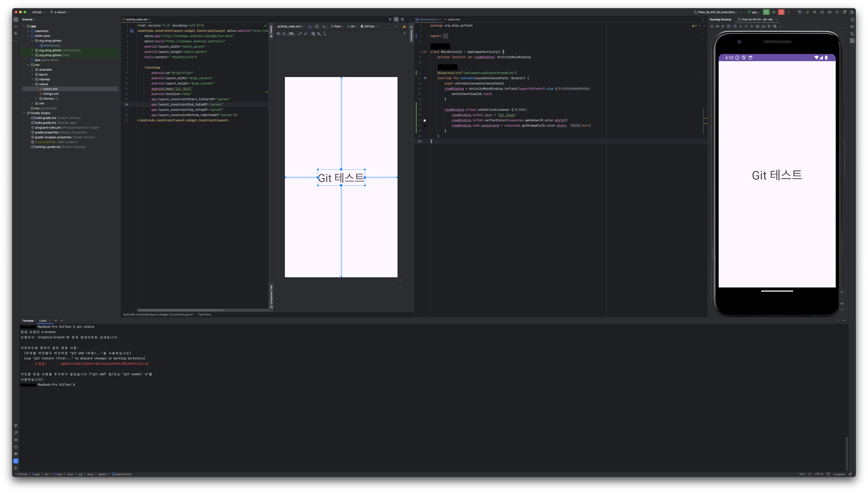Click the red Stop app button
This screenshot has width=868, height=493.
[781, 12]
